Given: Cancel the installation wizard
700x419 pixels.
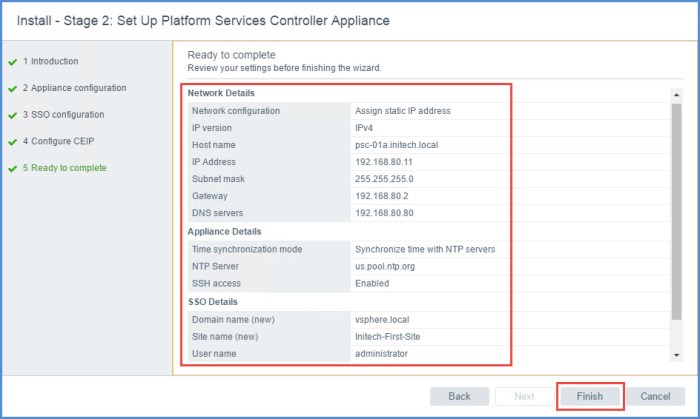Looking at the screenshot, I should [655, 396].
